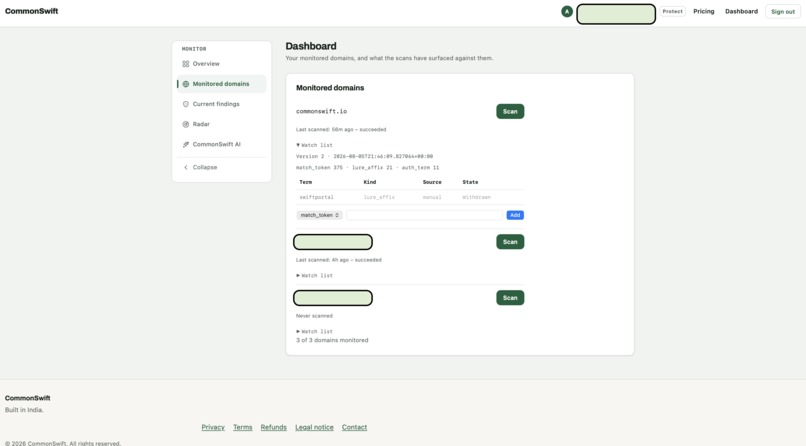This screenshot has width=806, height=446.
Task: Click the Dashboard page heading
Action: point(311,46)
